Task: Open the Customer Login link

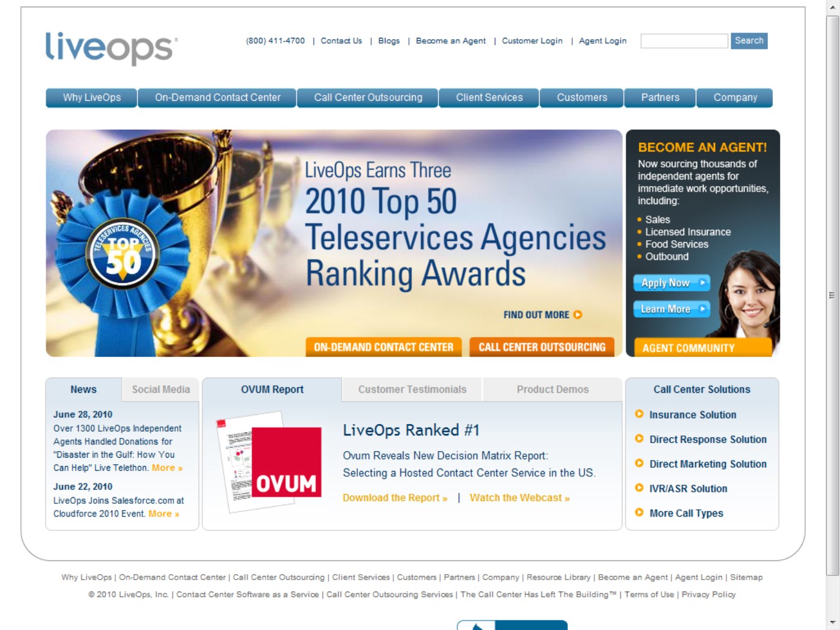Action: [532, 41]
